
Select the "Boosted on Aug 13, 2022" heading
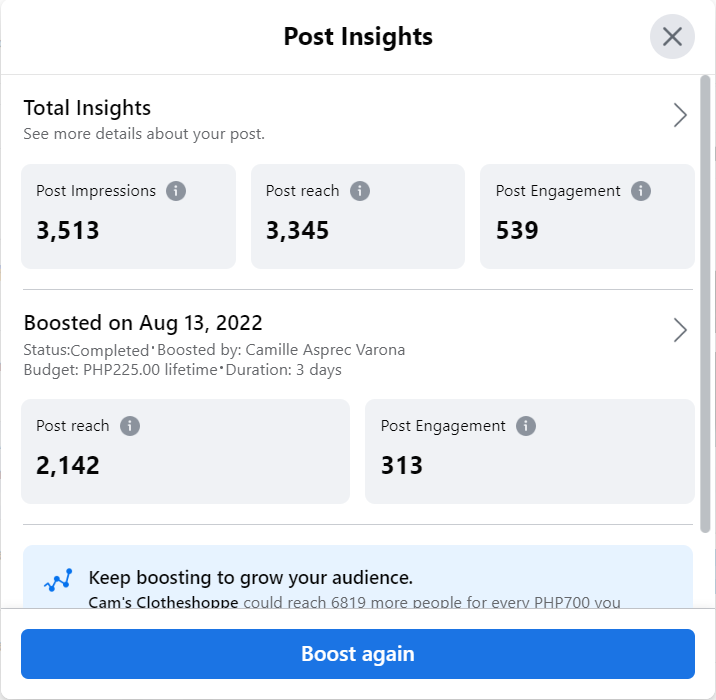pyautogui.click(x=143, y=323)
